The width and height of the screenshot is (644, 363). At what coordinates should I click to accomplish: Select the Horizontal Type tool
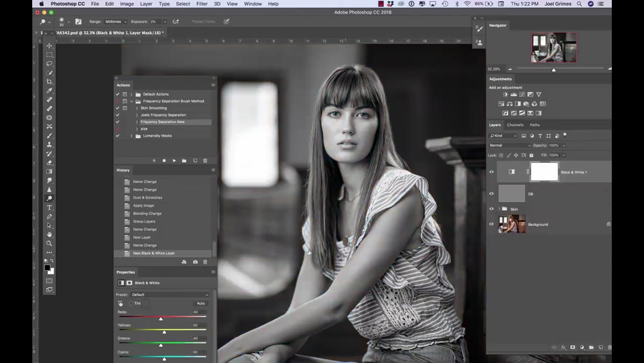click(x=49, y=207)
